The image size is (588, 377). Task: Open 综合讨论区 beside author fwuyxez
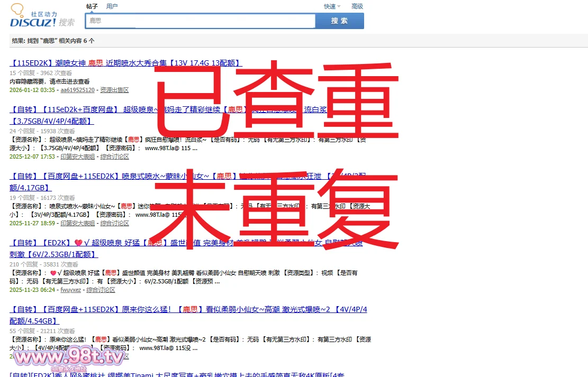point(101,290)
